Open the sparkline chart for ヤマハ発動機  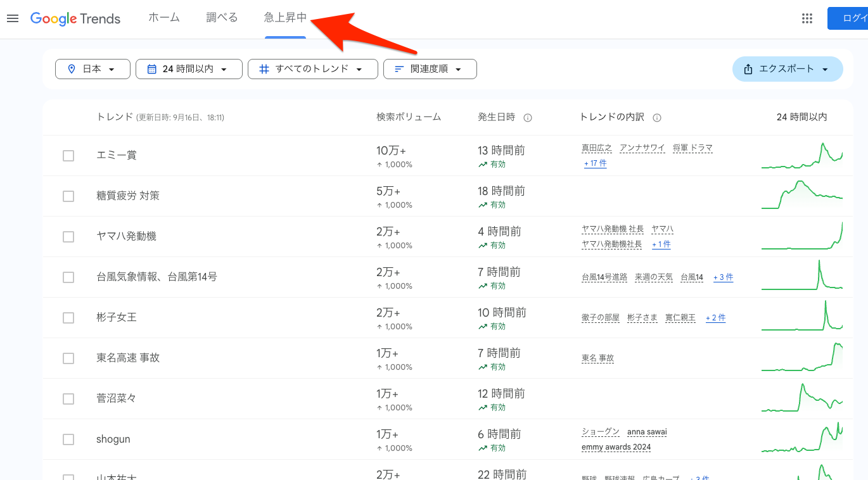click(802, 236)
